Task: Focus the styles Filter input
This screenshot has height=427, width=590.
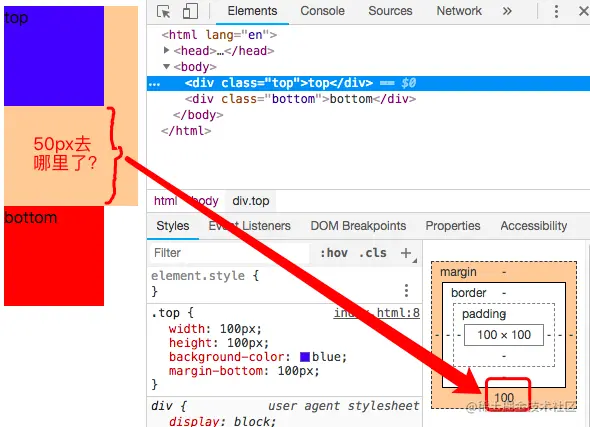Action: tap(230, 253)
